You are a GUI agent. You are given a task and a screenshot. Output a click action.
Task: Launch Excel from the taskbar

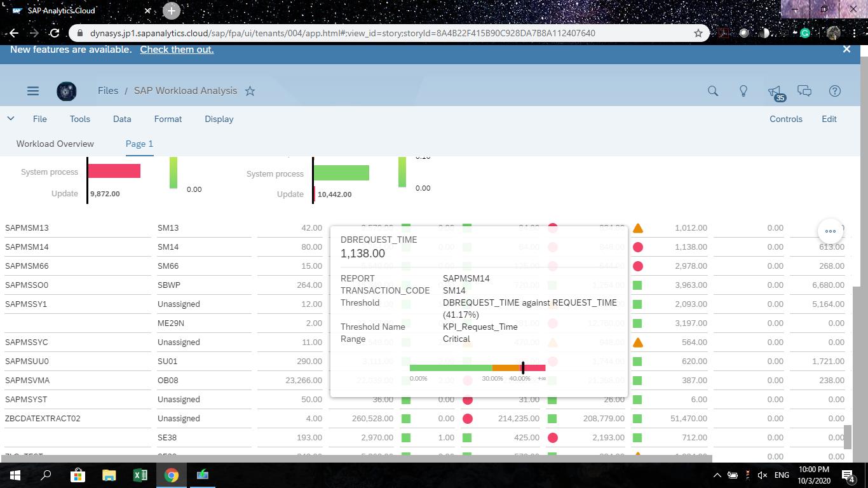click(140, 475)
